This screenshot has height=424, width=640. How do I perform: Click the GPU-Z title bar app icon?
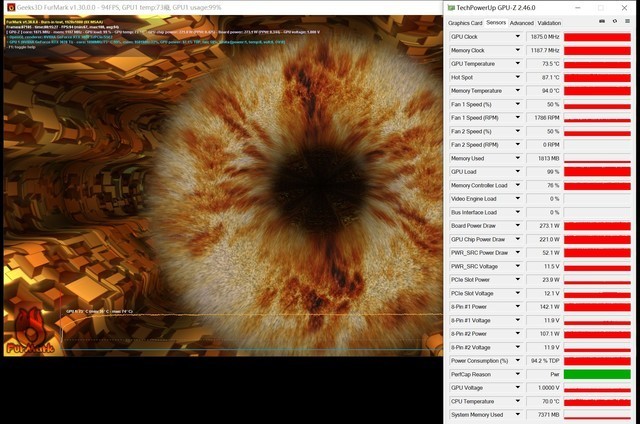click(451, 8)
